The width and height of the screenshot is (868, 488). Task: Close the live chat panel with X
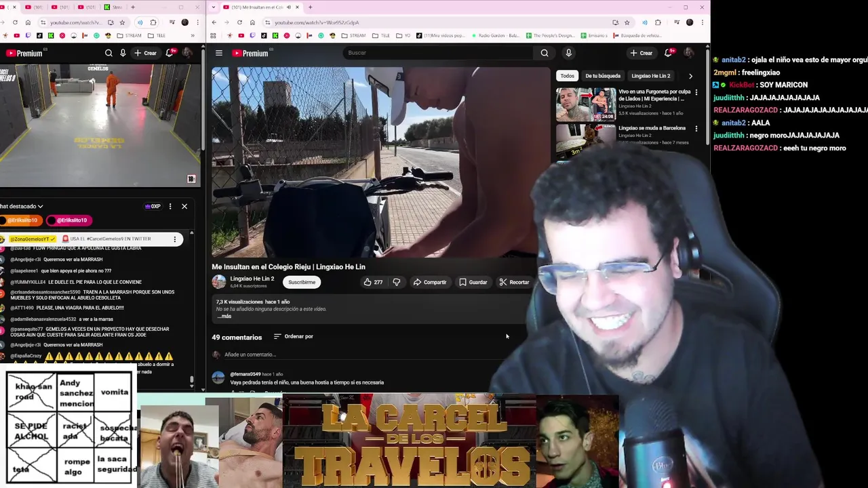pyautogui.click(x=184, y=206)
